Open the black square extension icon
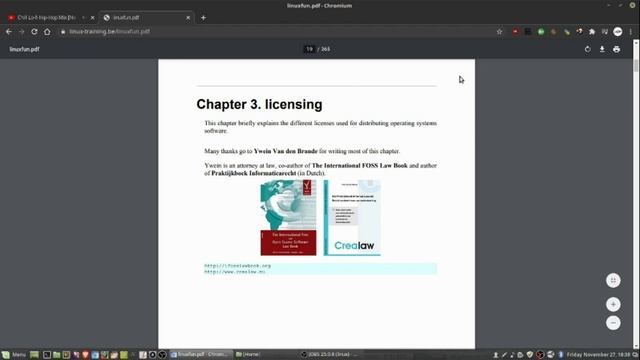640x360 pixels. pos(528,31)
